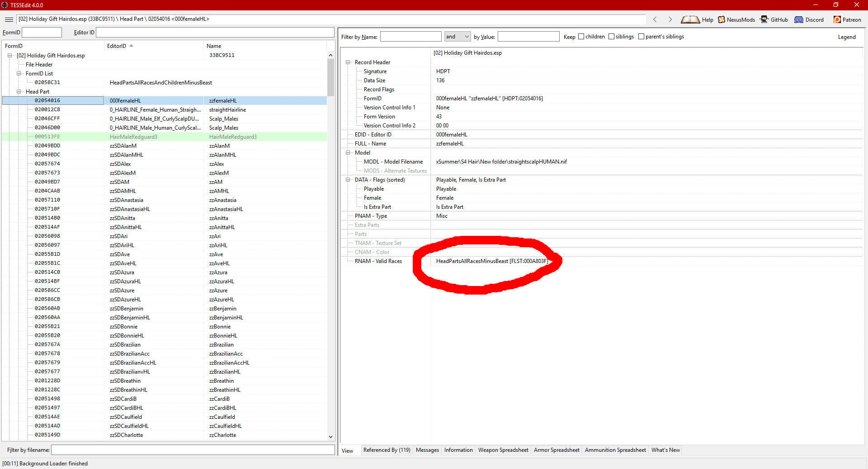Open the hamburger main menu
The width and height of the screenshot is (868, 469).
point(9,19)
